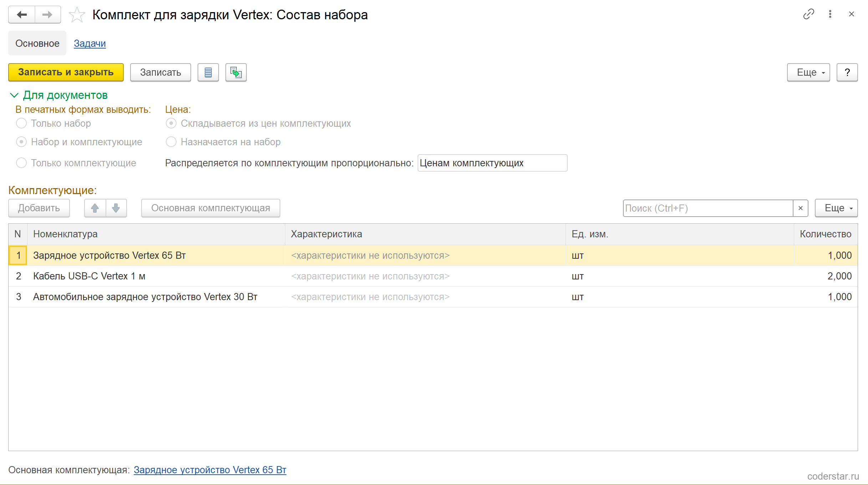
Task: Click characteristic cell in Зарядное устройство 65 Вт row
Action: coord(425,256)
